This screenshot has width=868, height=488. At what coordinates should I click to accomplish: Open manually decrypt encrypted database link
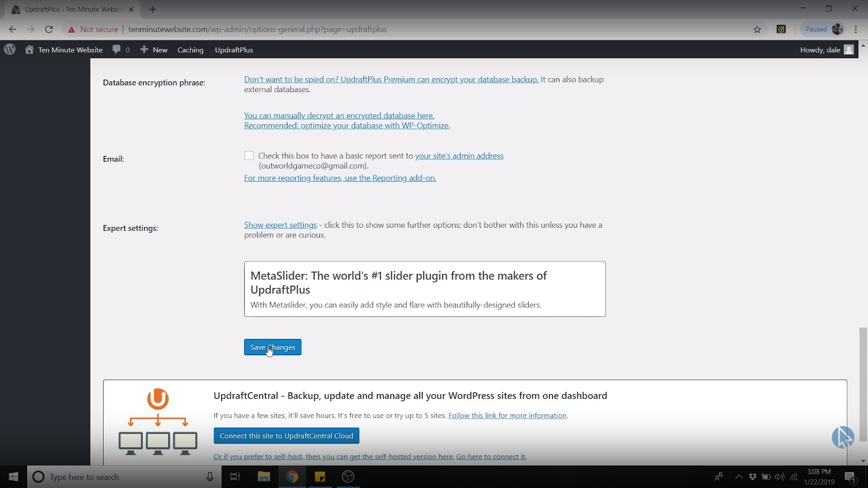coord(339,115)
